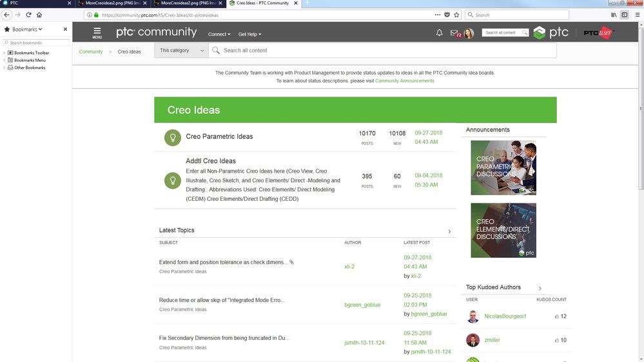Screen dimensions: 644x362
Task: Open the Library icon in the toolbar
Action: pos(614,15)
